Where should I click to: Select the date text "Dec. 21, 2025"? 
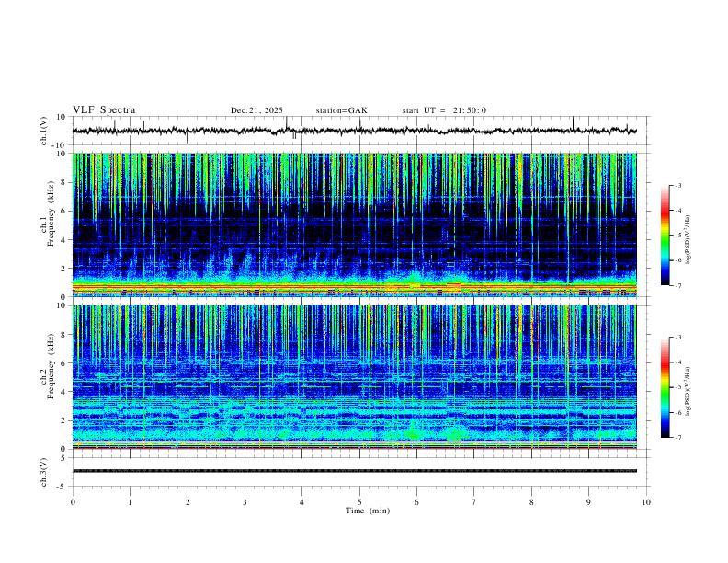coord(256,110)
